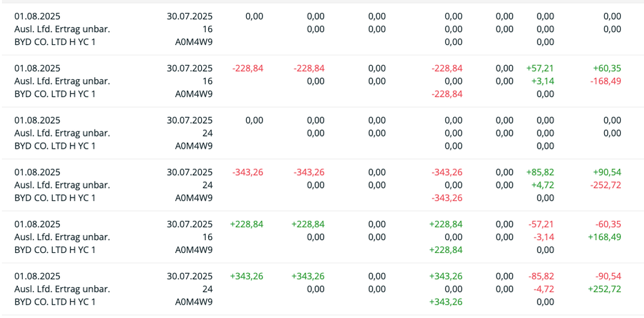Click the red -4,72 cell

coord(544,289)
